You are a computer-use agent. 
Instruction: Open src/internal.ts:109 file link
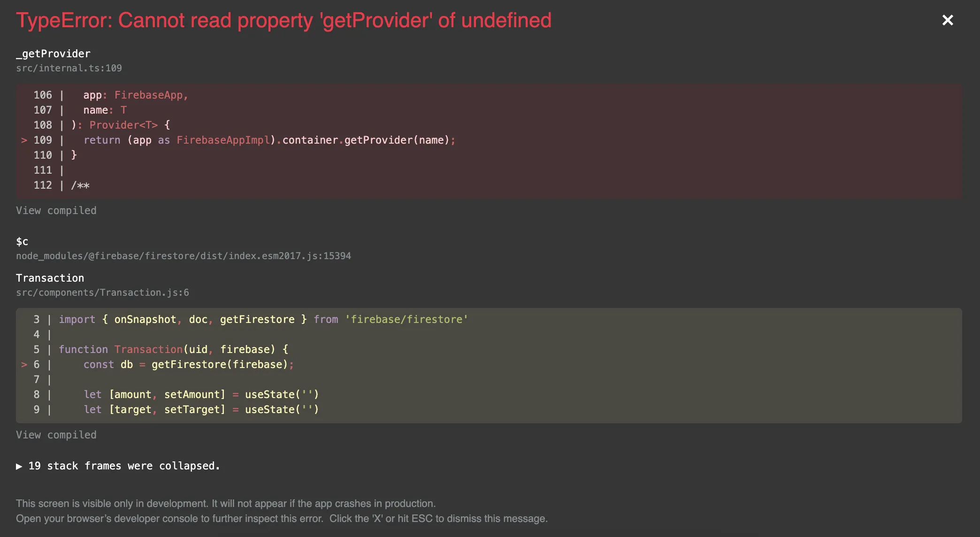coord(69,68)
